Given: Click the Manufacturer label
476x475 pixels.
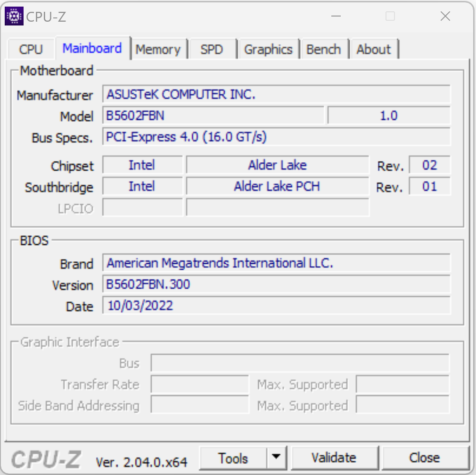Looking at the screenshot, I should (55, 95).
